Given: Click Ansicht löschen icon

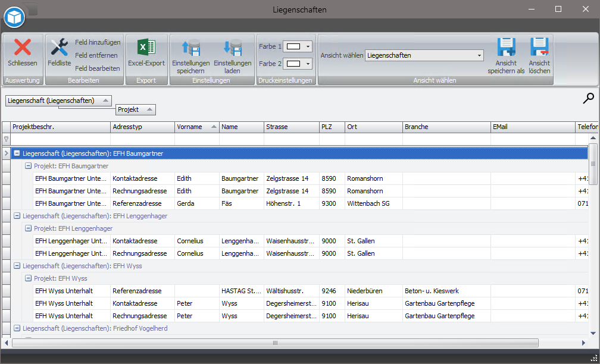Looking at the screenshot, I should point(539,47).
